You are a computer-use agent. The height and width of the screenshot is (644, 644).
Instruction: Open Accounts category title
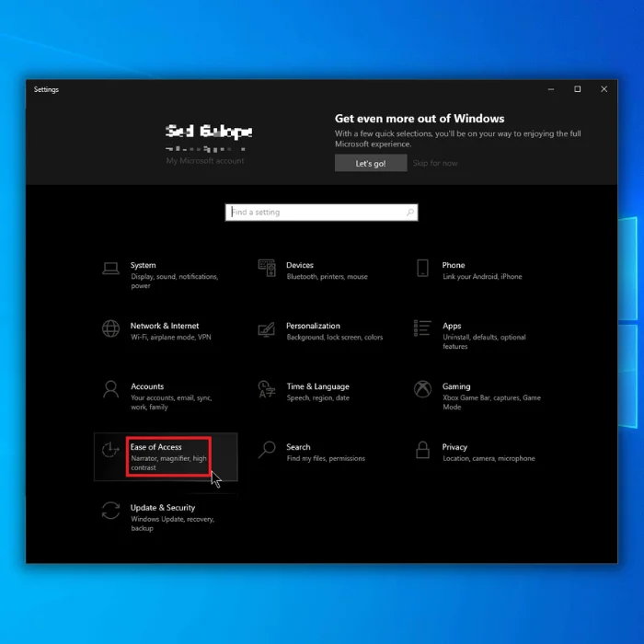click(147, 386)
